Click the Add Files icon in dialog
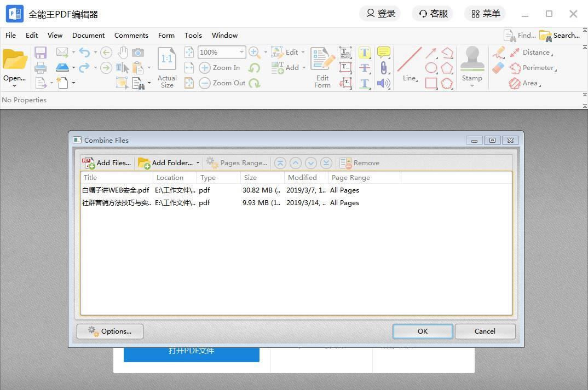 [89, 163]
